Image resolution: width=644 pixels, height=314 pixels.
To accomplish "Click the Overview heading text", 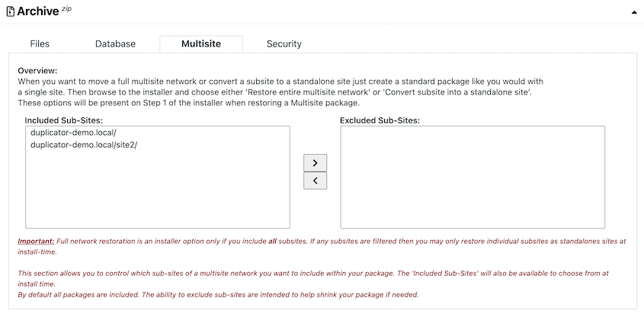I will click(37, 71).
